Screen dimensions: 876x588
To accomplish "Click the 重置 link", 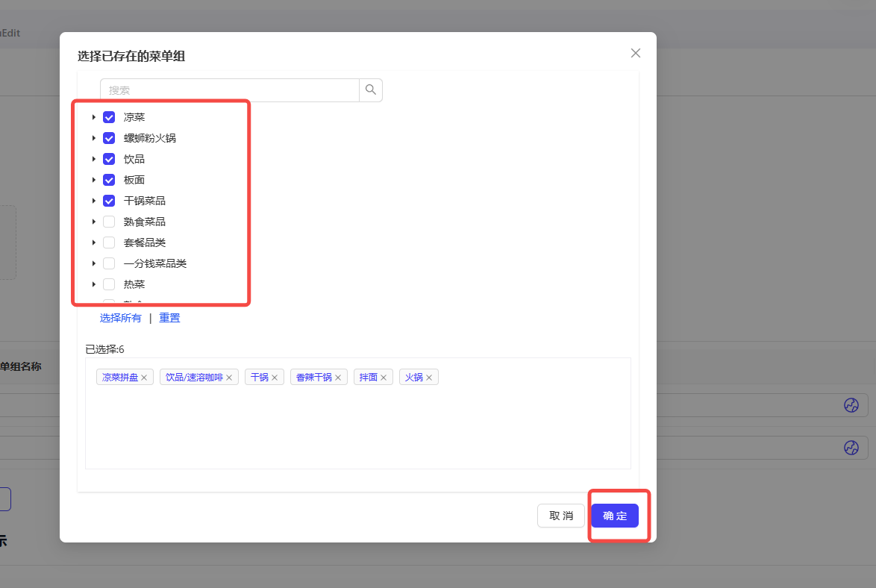I will pyautogui.click(x=169, y=318).
